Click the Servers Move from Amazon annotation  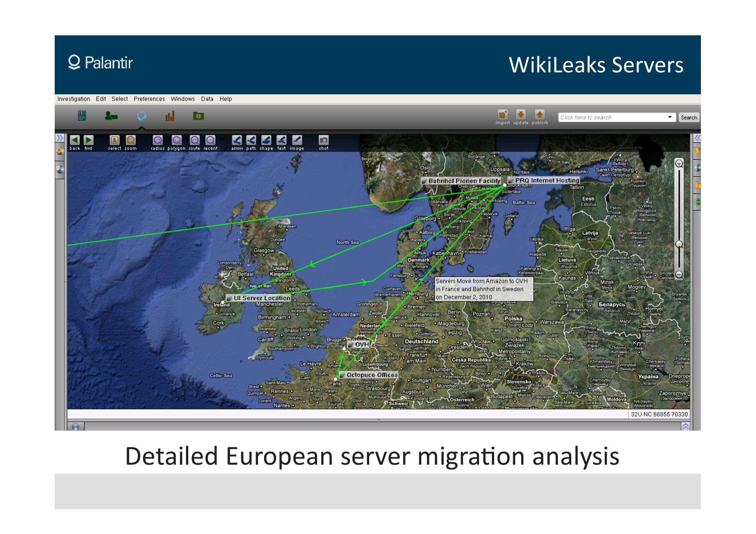point(484,289)
